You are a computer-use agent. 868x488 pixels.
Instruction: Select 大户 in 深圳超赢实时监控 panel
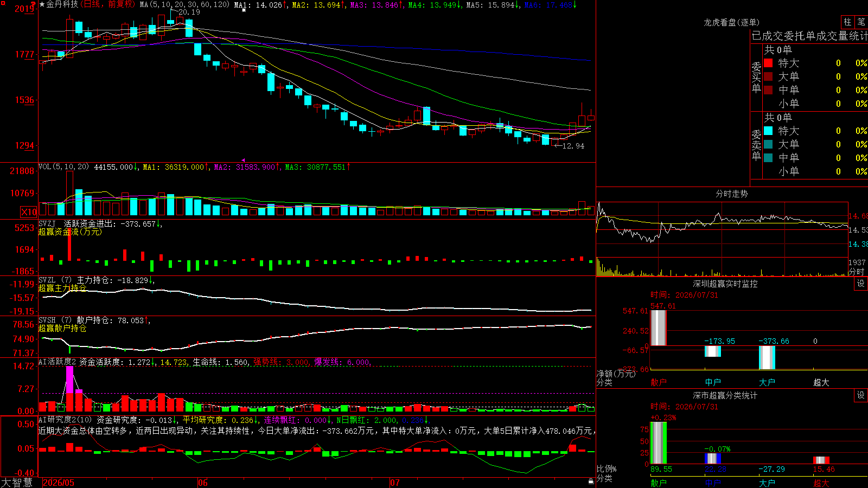click(767, 382)
